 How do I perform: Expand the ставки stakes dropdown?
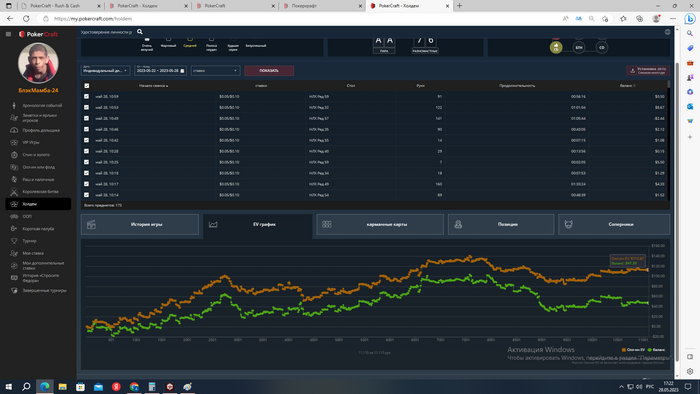coord(216,71)
